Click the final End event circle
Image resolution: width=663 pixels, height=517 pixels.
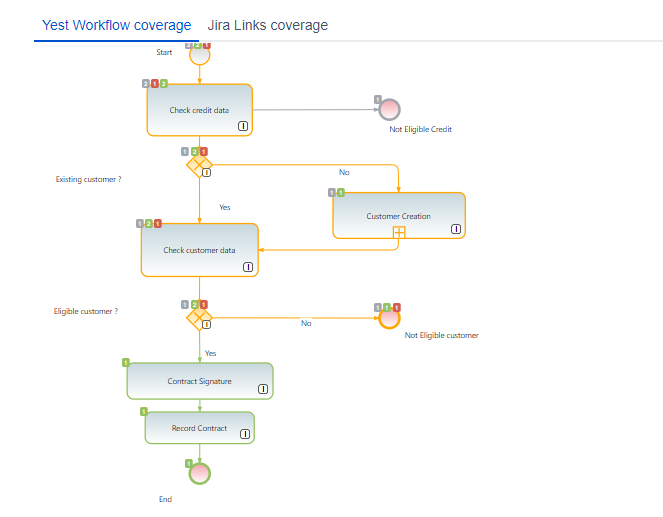199,473
